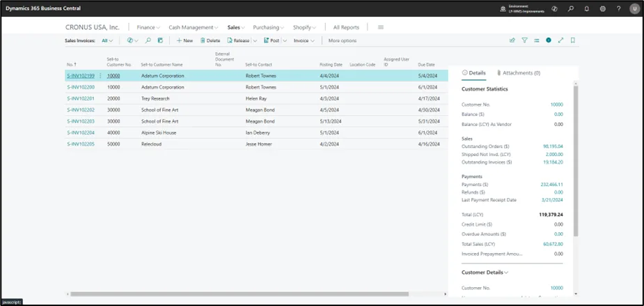This screenshot has height=306, width=644.
Task: Open invoice S-INV102200
Action: 81,87
